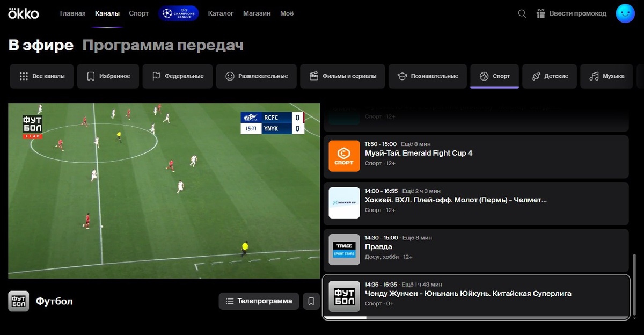Open Каналы in the top navigation
This screenshot has height=335, width=644.
tap(107, 13)
